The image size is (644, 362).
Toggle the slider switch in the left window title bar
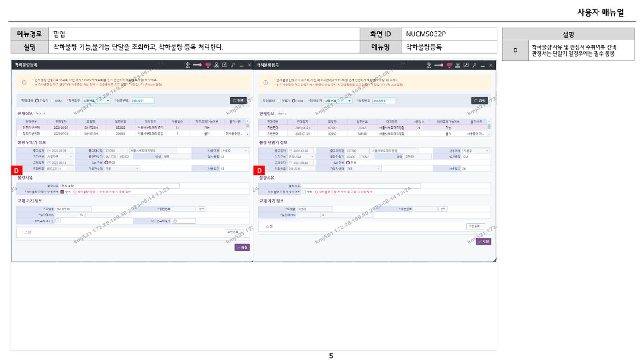click(197, 65)
